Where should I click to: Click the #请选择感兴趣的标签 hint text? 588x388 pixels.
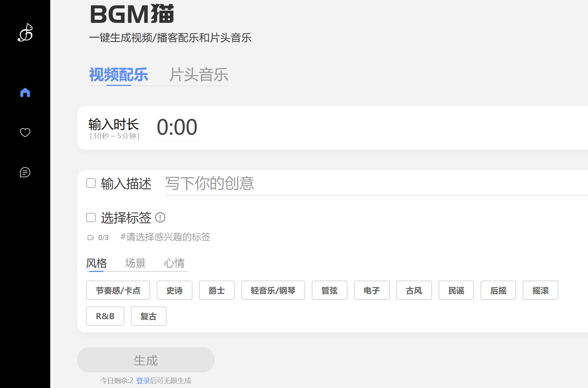click(x=165, y=237)
